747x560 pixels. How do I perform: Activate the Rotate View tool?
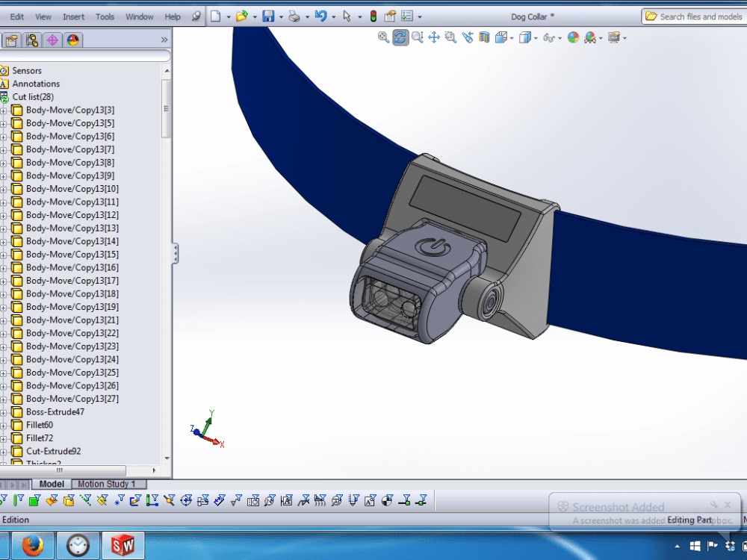pyautogui.click(x=400, y=37)
